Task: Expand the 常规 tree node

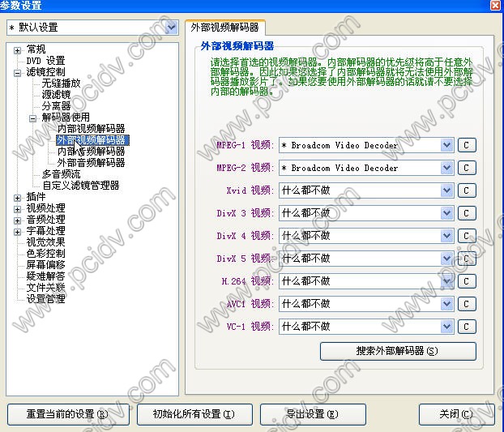Action: 17,50
